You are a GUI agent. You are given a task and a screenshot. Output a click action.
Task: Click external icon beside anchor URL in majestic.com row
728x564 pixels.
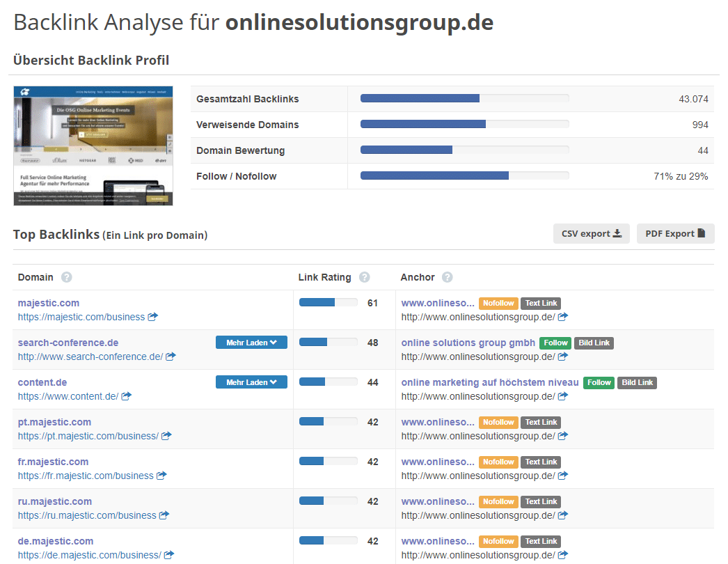pos(563,317)
